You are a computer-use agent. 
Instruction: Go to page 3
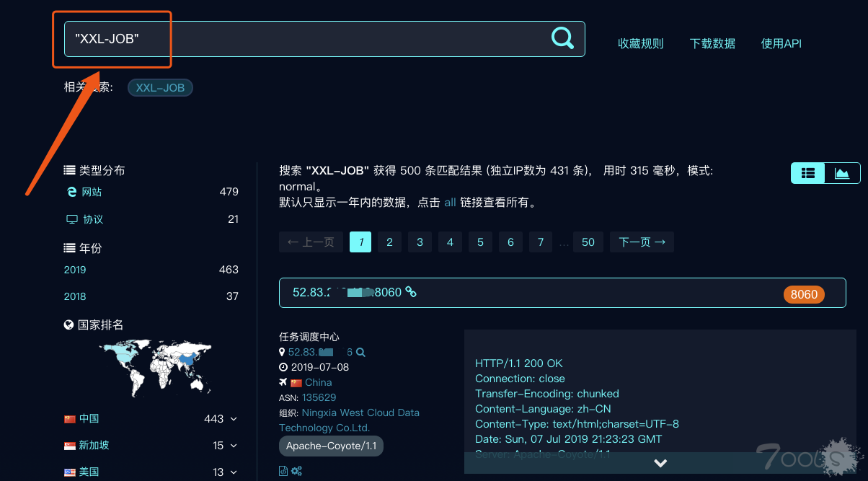point(420,242)
